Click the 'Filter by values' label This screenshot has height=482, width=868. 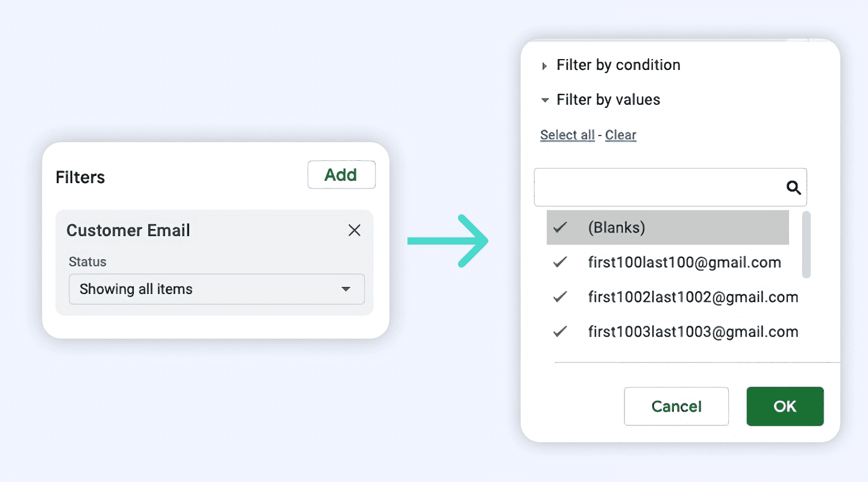tap(608, 100)
